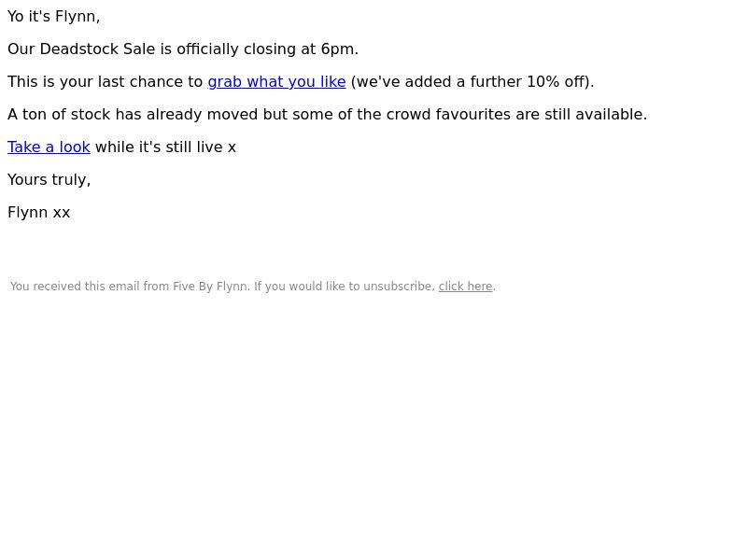Click the "Yours truly," sign-off line
This screenshot has width=747, height=560.
point(49,180)
